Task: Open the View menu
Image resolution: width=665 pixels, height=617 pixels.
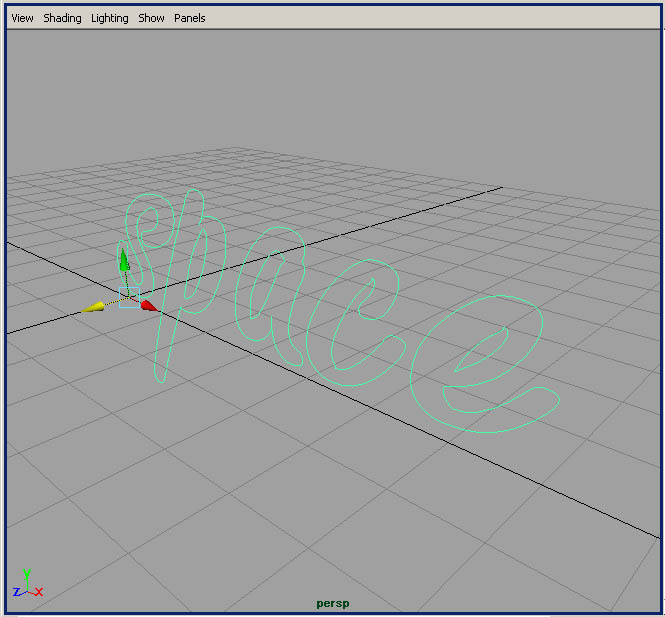Action: point(22,18)
